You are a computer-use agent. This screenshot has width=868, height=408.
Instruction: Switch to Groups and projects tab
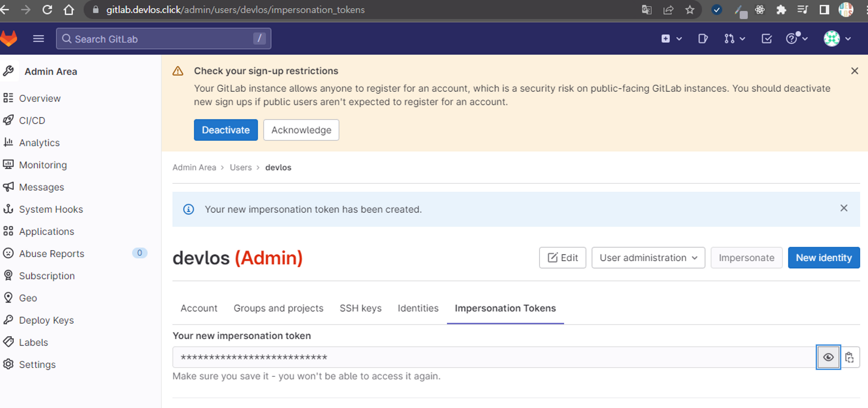click(279, 308)
